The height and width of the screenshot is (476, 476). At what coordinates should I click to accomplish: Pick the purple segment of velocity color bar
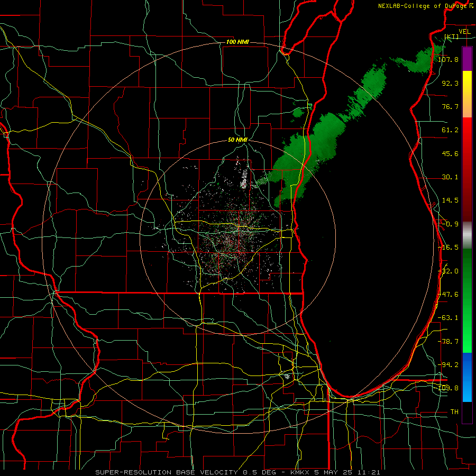click(x=467, y=59)
